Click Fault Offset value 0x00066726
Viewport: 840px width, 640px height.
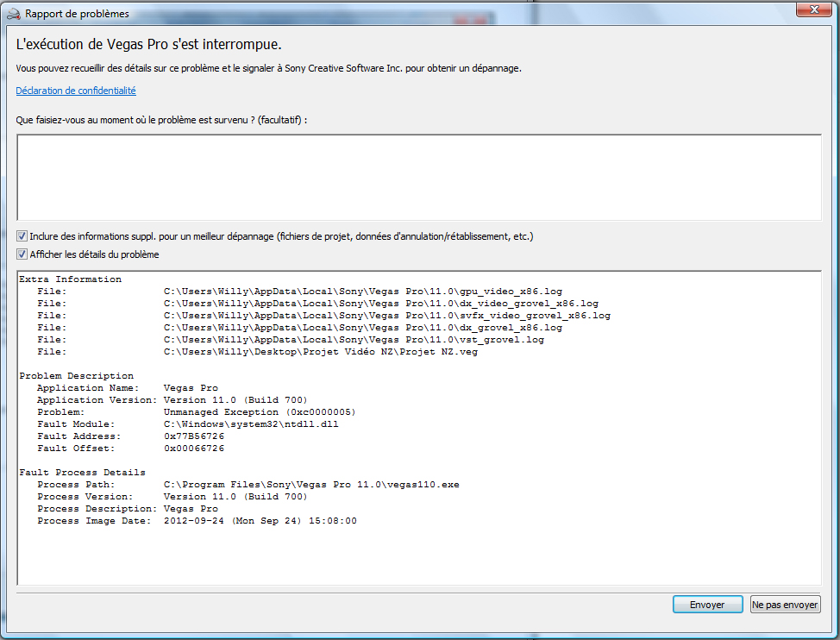[x=194, y=449]
